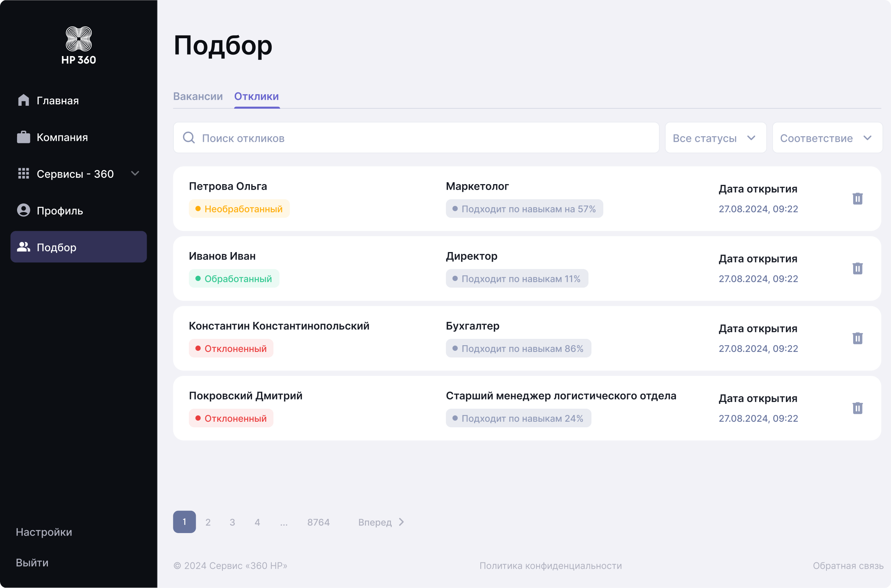Click the search magnifier icon
The height and width of the screenshot is (588, 891).
tap(189, 138)
